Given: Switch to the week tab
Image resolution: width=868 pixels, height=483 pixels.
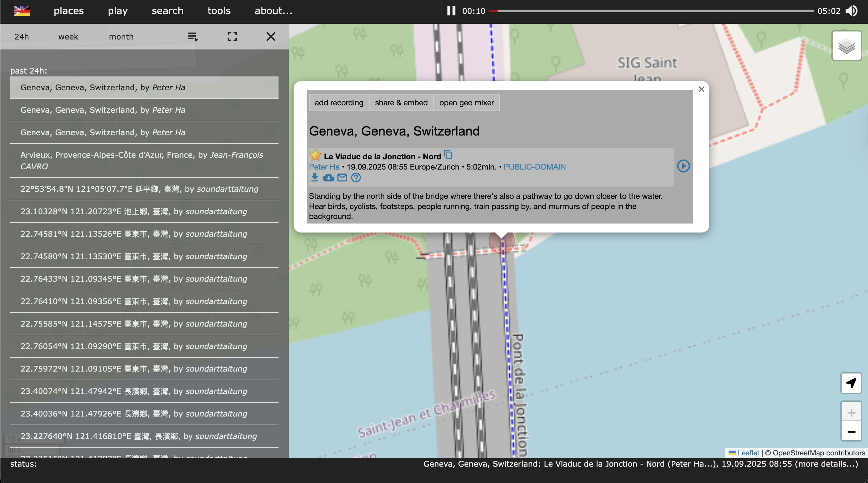Looking at the screenshot, I should pos(68,37).
